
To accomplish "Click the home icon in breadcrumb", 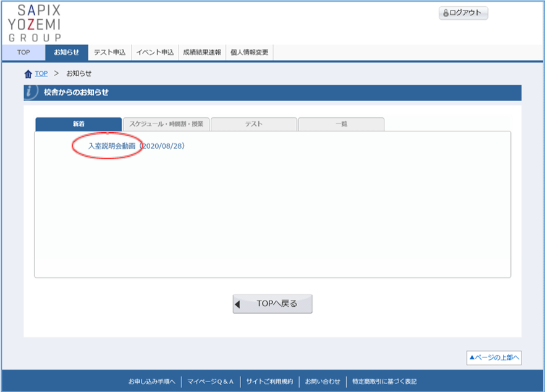I will (x=28, y=74).
